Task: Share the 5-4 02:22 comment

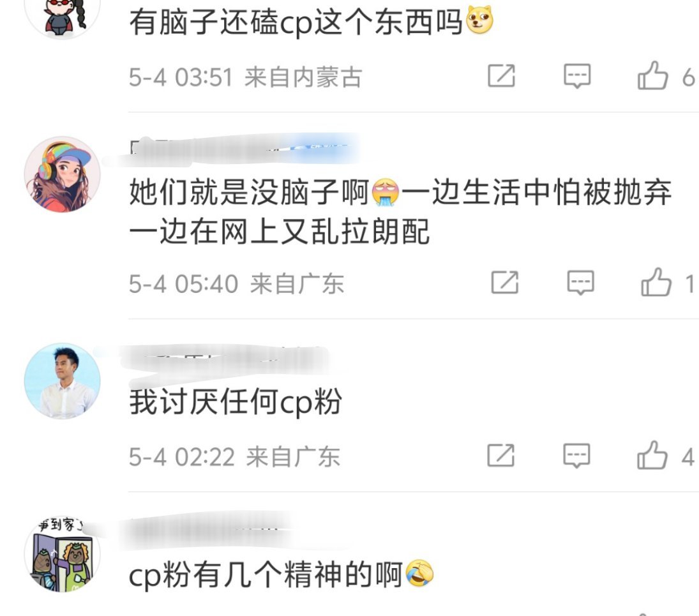Action: 501,456
